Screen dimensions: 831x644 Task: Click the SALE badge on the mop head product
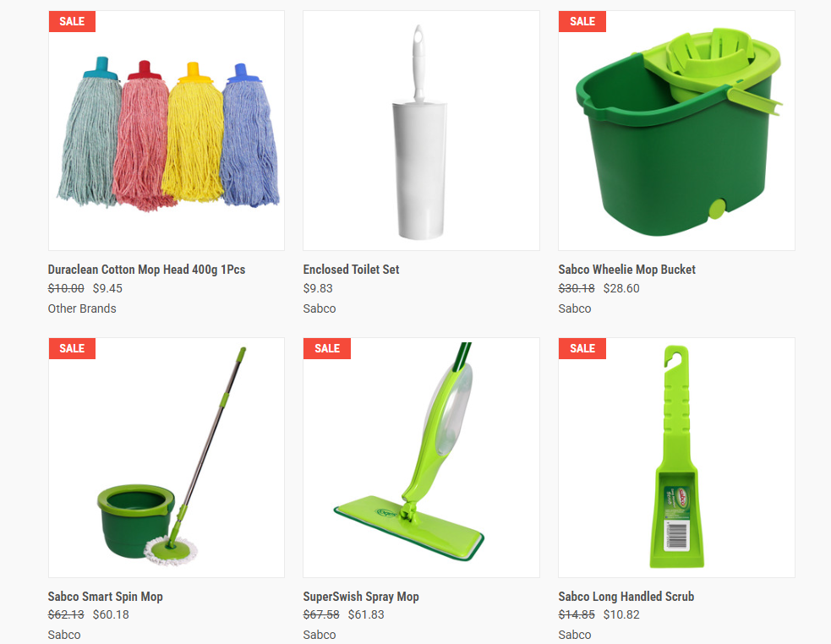(72, 21)
